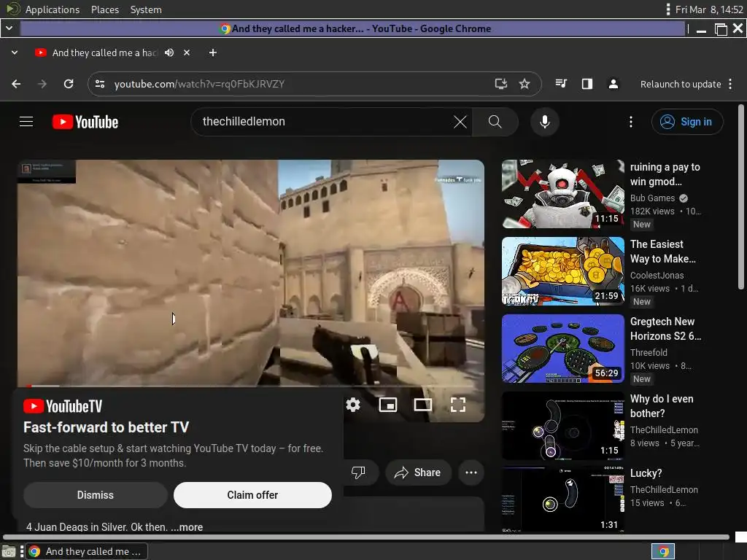
Task: Reload the YouTube page
Action: click(69, 84)
